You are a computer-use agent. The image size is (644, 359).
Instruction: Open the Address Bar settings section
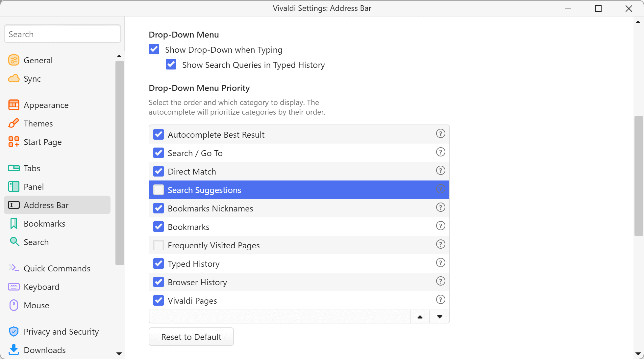[x=46, y=205]
